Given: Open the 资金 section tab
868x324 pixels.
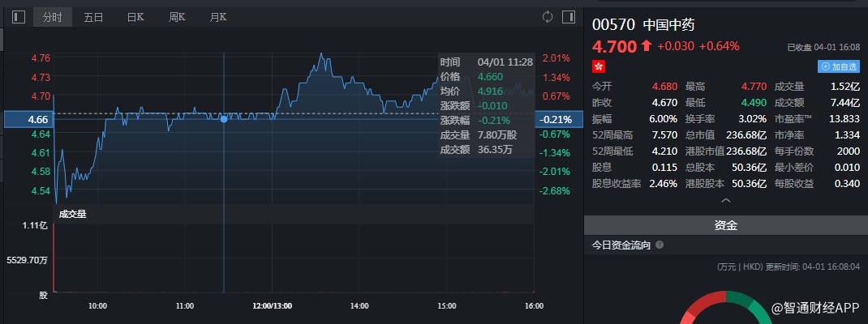Looking at the screenshot, I should point(726,226).
